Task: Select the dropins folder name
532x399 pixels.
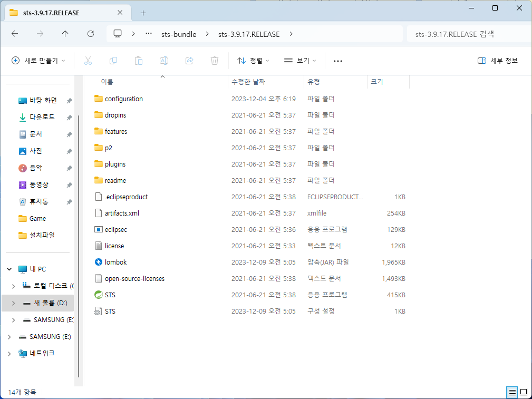Action: pos(115,115)
